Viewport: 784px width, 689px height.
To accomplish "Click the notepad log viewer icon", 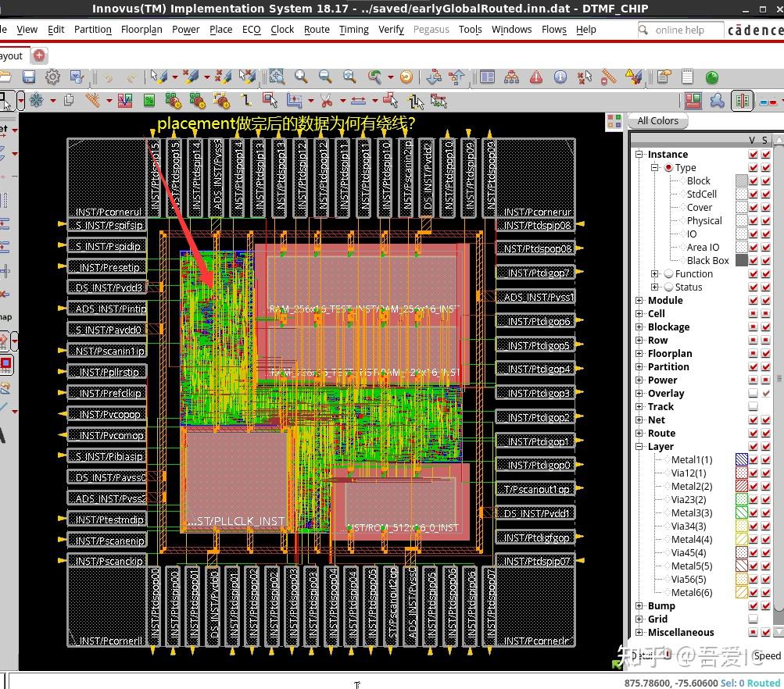I will pyautogui.click(x=688, y=77).
